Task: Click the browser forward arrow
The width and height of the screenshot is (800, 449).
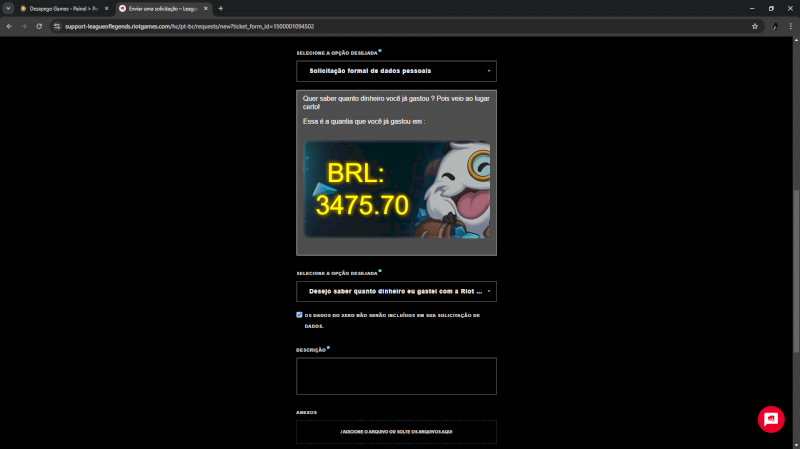Action: click(x=24, y=27)
